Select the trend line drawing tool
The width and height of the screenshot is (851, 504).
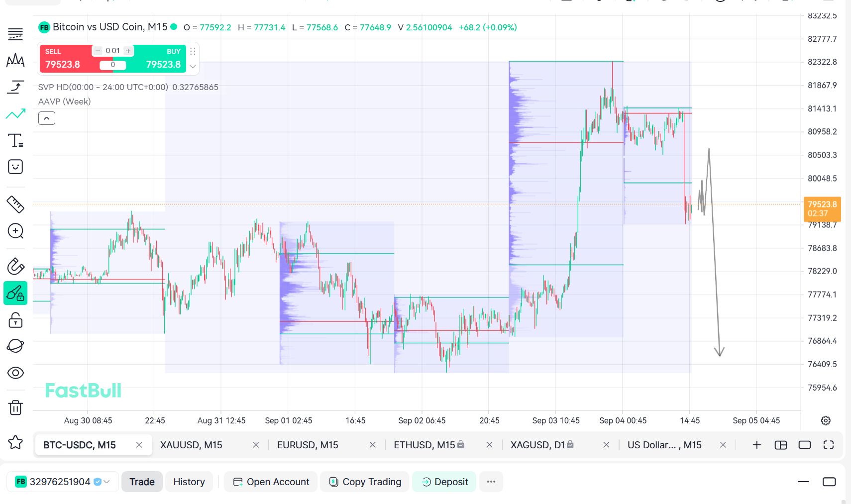[x=15, y=114]
